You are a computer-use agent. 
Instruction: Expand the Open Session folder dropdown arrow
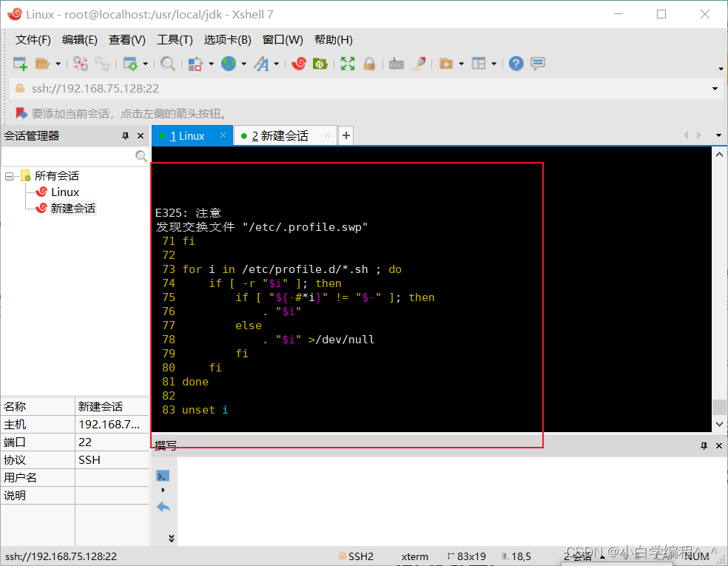coord(58,64)
